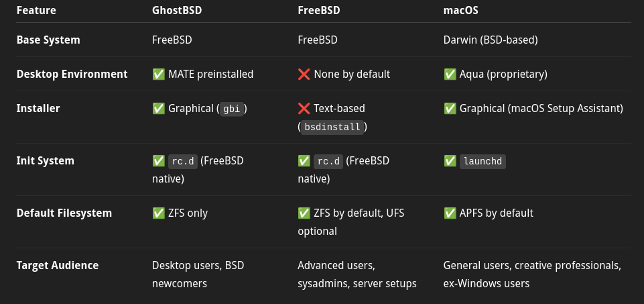
Task: Click the launchd code label
Action: (x=482, y=161)
